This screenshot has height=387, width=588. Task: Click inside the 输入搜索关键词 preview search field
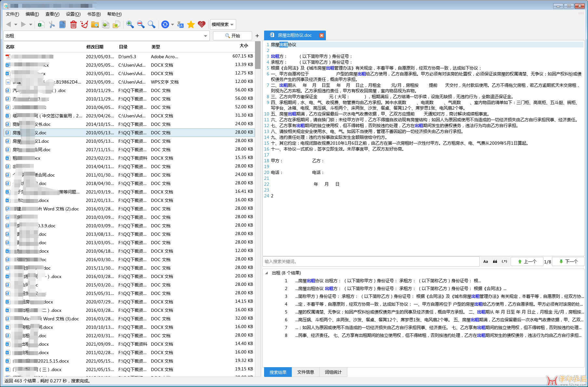click(371, 261)
